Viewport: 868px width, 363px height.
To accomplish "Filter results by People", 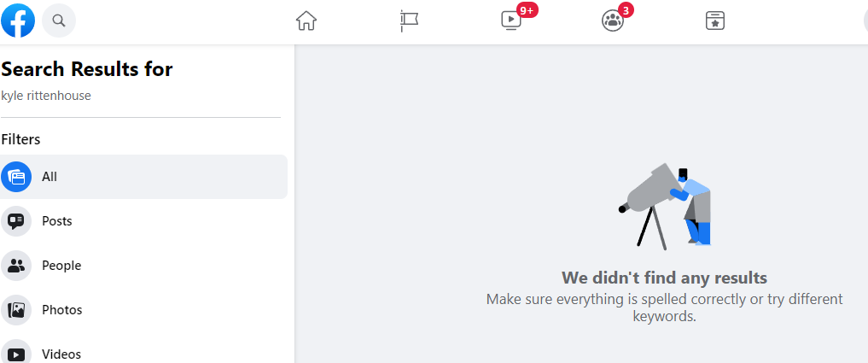I will [144, 266].
